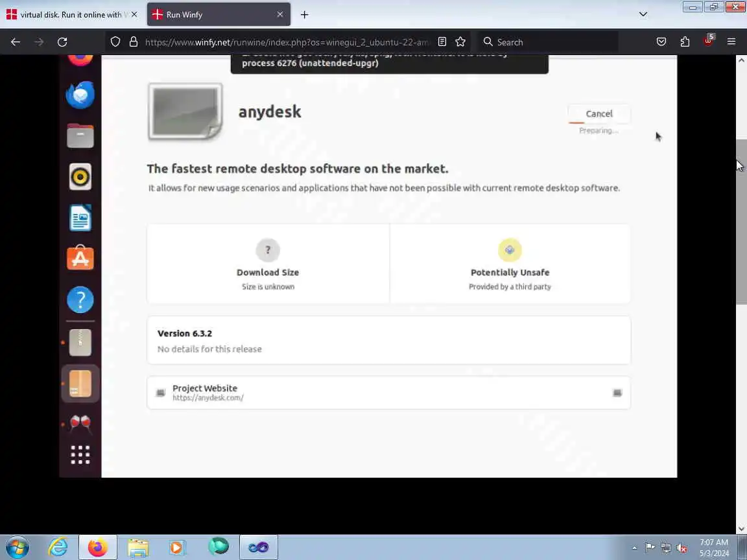Click the Potentially Unsafe tile
Image resolution: width=747 pixels, height=560 pixels.
point(510,264)
